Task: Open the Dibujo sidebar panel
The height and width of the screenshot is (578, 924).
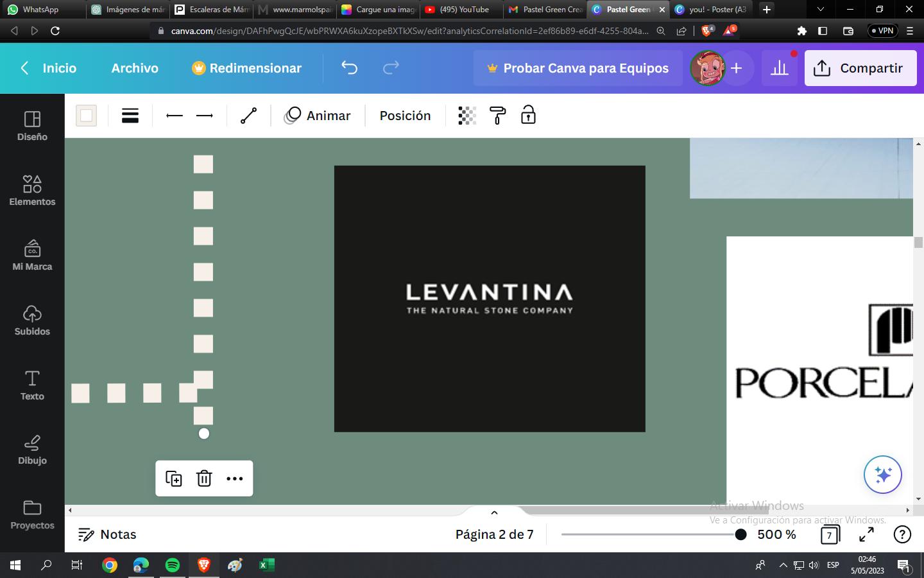Action: click(32, 450)
